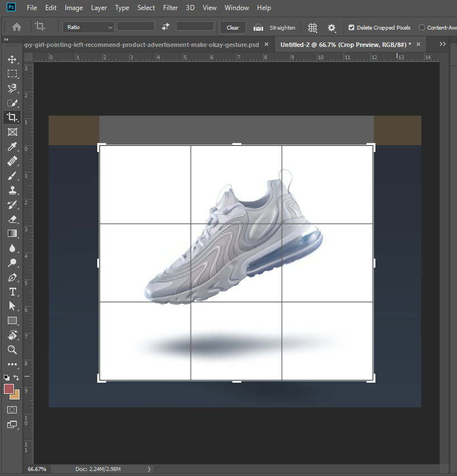Select the Dodge tool
Viewport: 457px width, 476px height.
coord(12,263)
